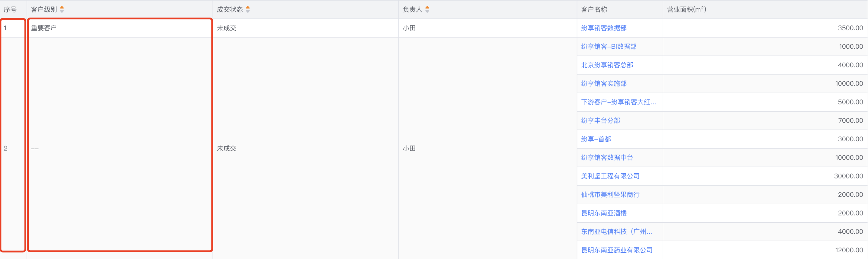
Task: Click the 序号 column header
Action: tap(14, 9)
